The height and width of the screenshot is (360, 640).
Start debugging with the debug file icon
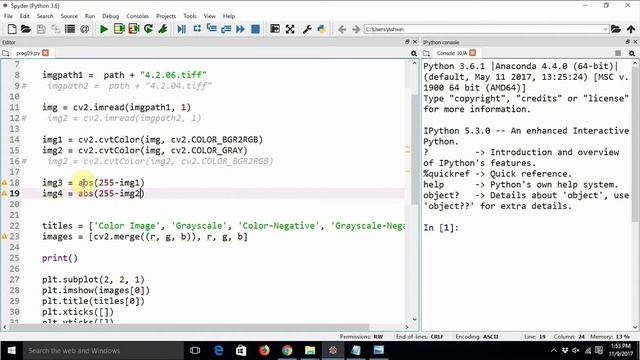pyautogui.click(x=182, y=29)
